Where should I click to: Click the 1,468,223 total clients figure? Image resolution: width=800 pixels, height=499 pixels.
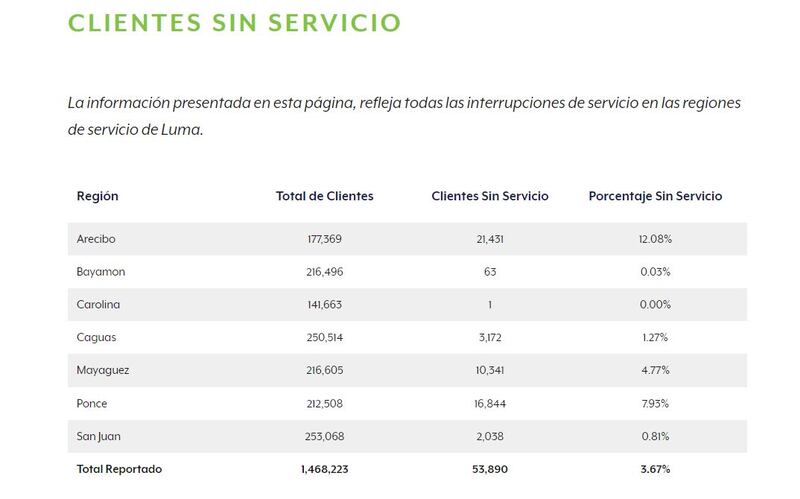[324, 469]
